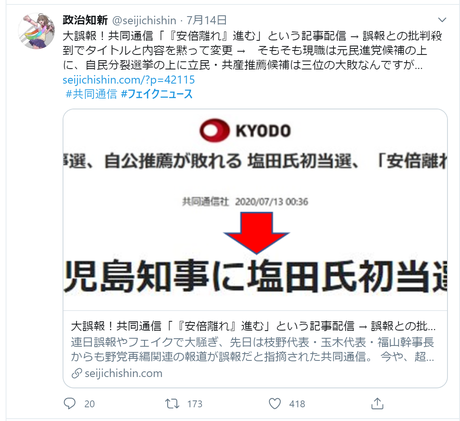
Task: Click the red arrow in preview image
Action: pyautogui.click(x=256, y=233)
